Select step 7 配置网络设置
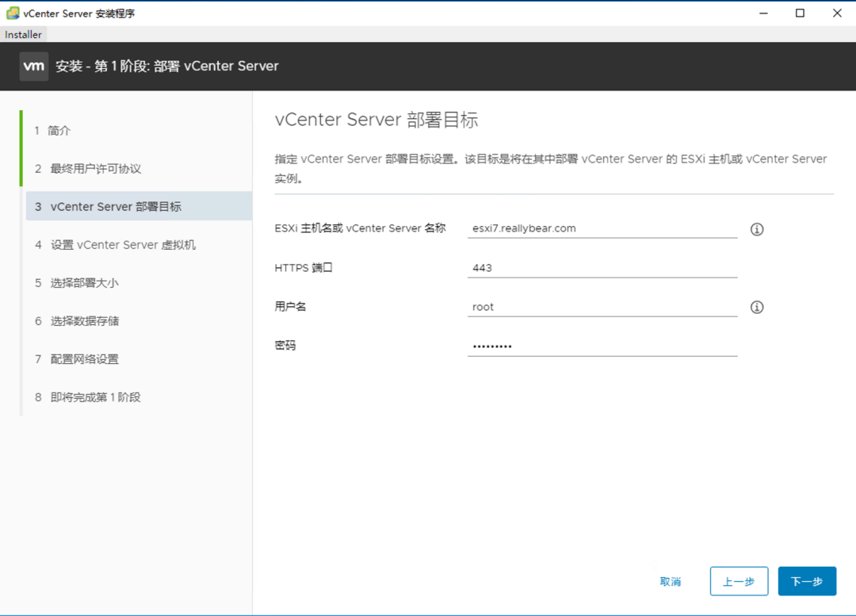Image resolution: width=856 pixels, height=616 pixels. (77, 359)
